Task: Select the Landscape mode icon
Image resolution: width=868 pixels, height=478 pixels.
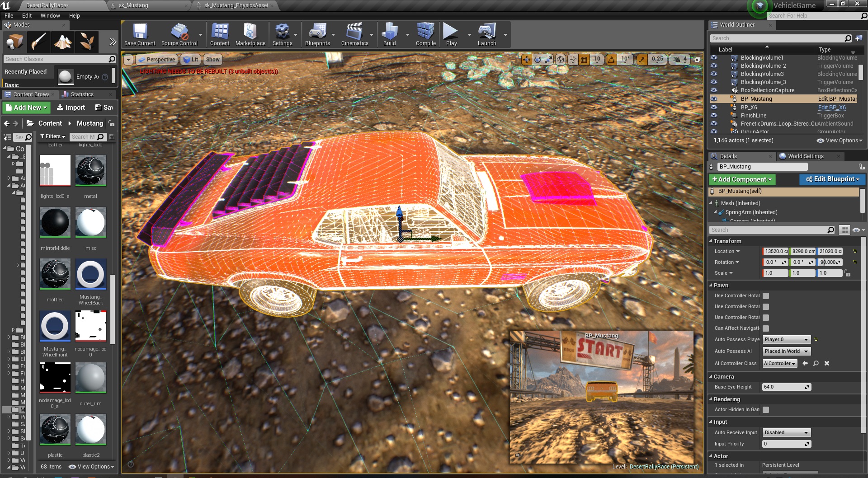Action: 63,42
